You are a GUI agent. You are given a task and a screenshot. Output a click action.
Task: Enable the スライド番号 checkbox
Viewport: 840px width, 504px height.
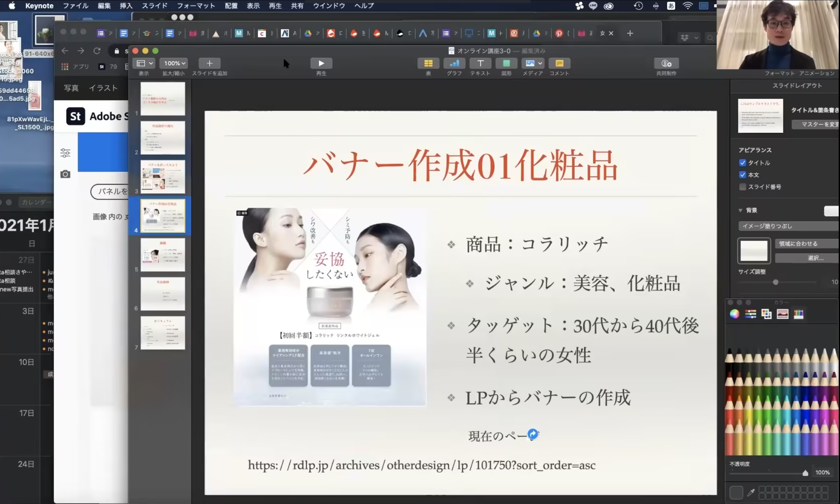pyautogui.click(x=743, y=186)
